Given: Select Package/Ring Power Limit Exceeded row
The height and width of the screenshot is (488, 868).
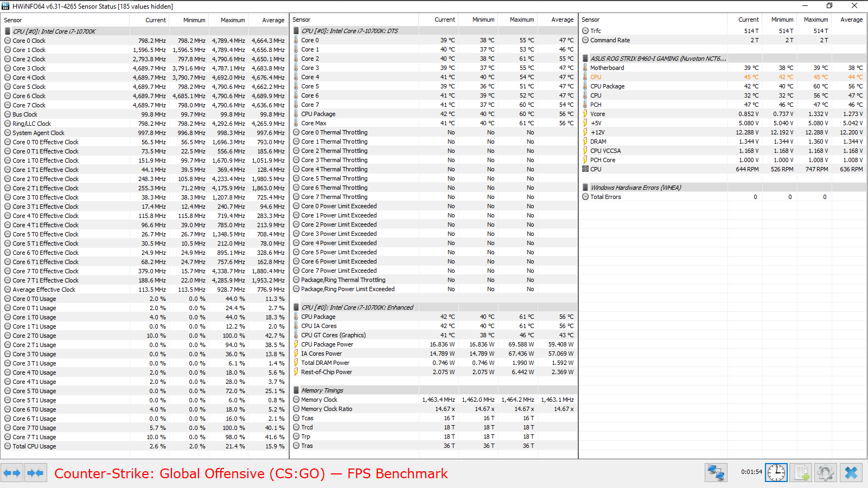Looking at the screenshot, I should tap(434, 289).
